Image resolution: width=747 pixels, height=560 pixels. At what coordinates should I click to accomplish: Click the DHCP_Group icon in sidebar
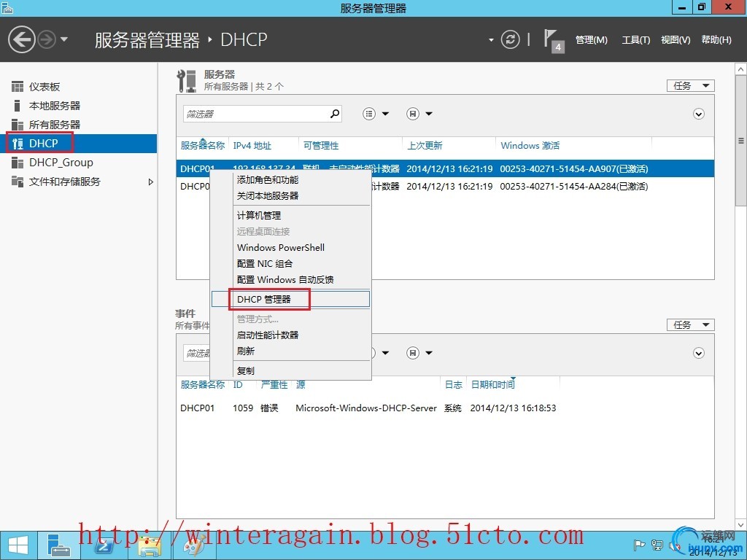[18, 163]
